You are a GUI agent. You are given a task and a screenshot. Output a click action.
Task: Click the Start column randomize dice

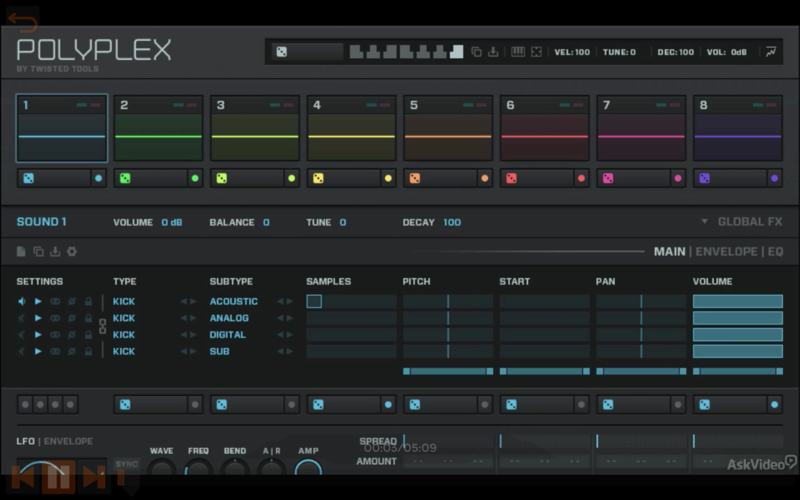(511, 405)
